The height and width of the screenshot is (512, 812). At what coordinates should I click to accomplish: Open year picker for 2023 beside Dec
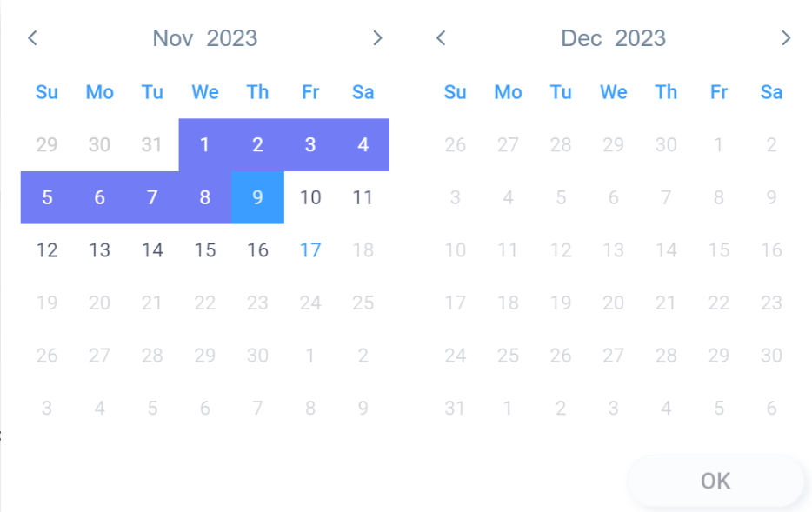pyautogui.click(x=640, y=38)
